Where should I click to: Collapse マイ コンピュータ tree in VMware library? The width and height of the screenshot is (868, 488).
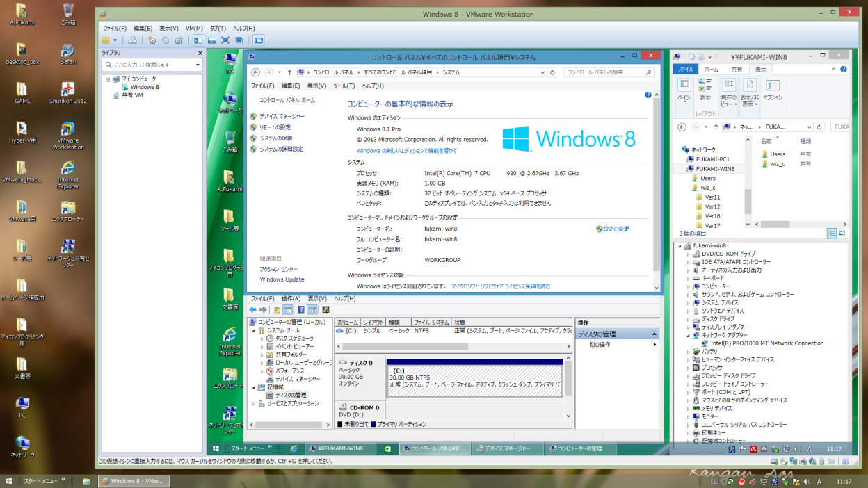pyautogui.click(x=108, y=79)
